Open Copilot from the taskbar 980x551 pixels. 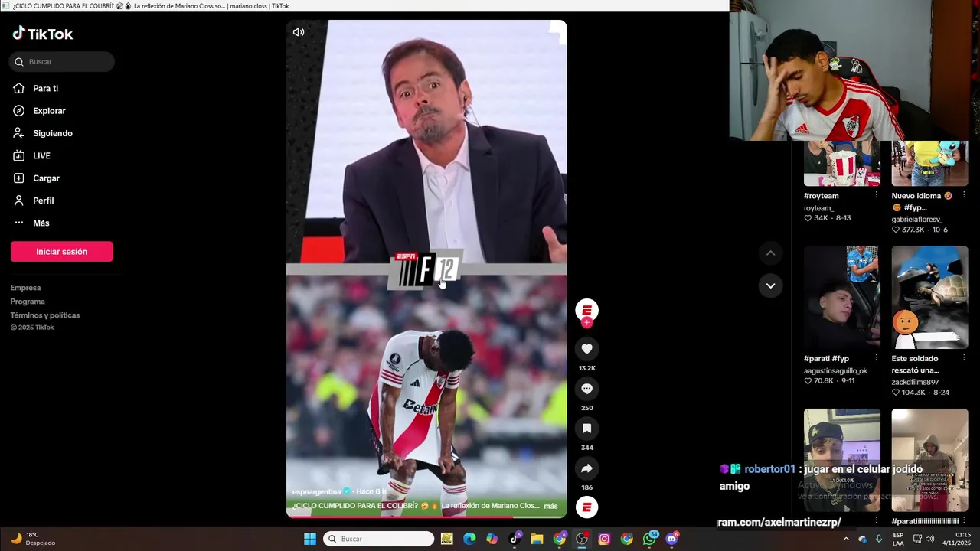pyautogui.click(x=492, y=539)
